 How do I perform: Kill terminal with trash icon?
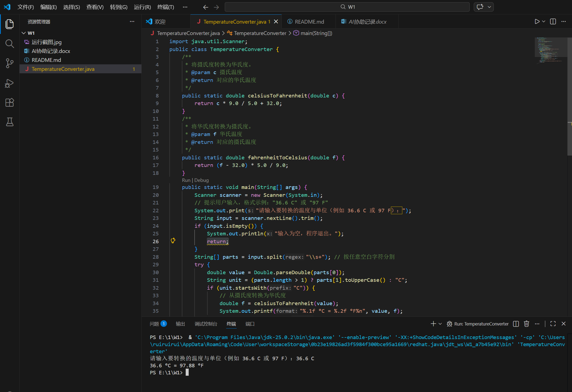526,324
